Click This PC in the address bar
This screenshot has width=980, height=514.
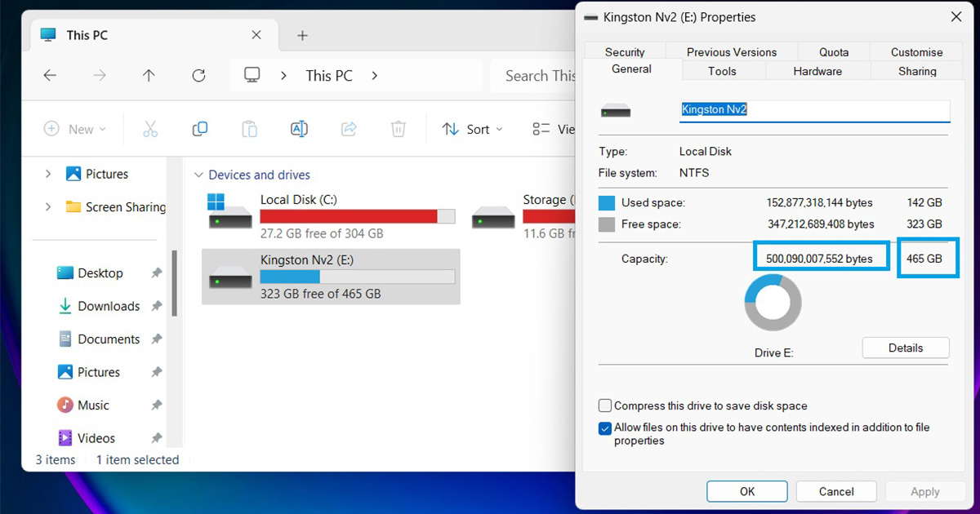(329, 76)
